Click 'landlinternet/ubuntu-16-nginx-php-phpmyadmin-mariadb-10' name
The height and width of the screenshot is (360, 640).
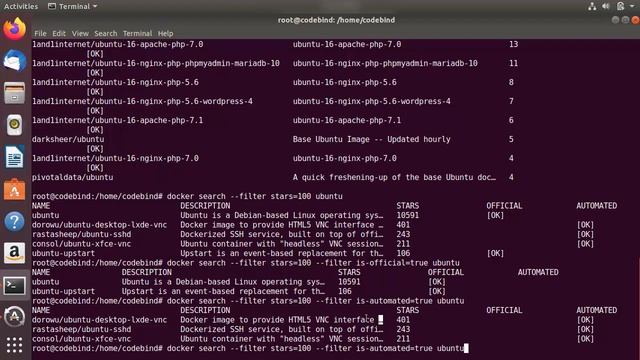point(156,63)
